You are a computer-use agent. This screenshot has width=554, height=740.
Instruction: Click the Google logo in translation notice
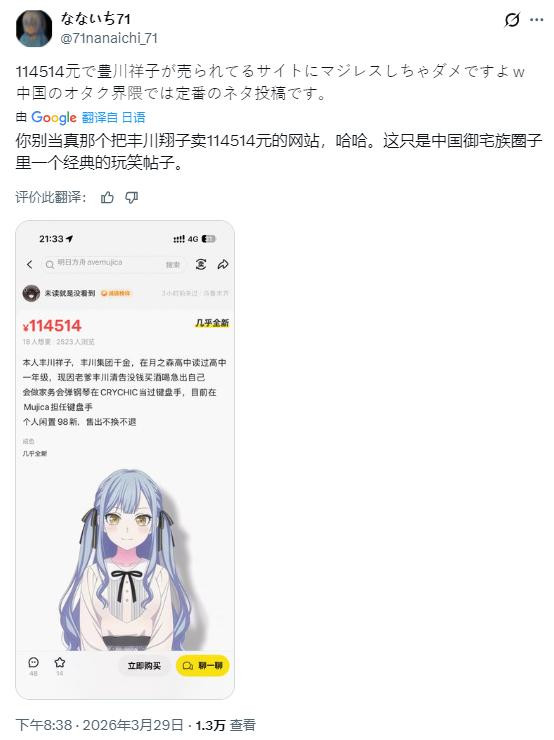pos(54,118)
